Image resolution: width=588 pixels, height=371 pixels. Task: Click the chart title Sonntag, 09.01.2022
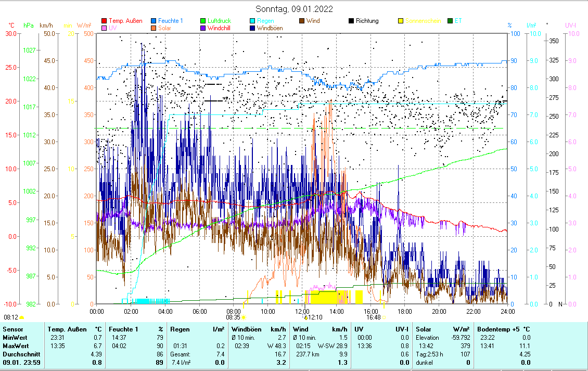(294, 9)
